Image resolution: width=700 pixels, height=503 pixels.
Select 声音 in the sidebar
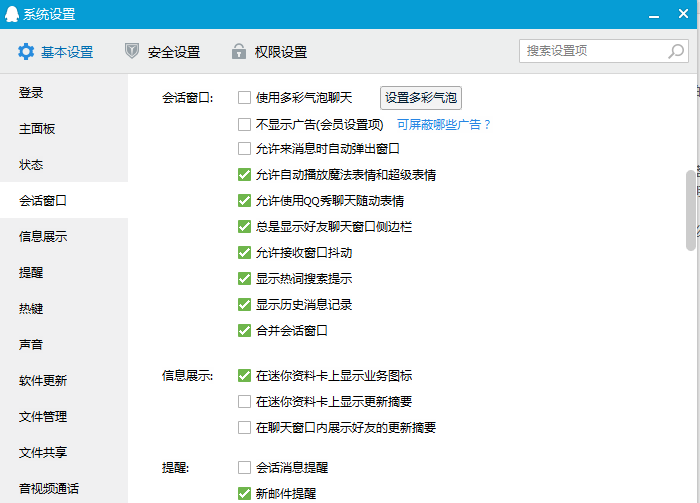[64, 345]
